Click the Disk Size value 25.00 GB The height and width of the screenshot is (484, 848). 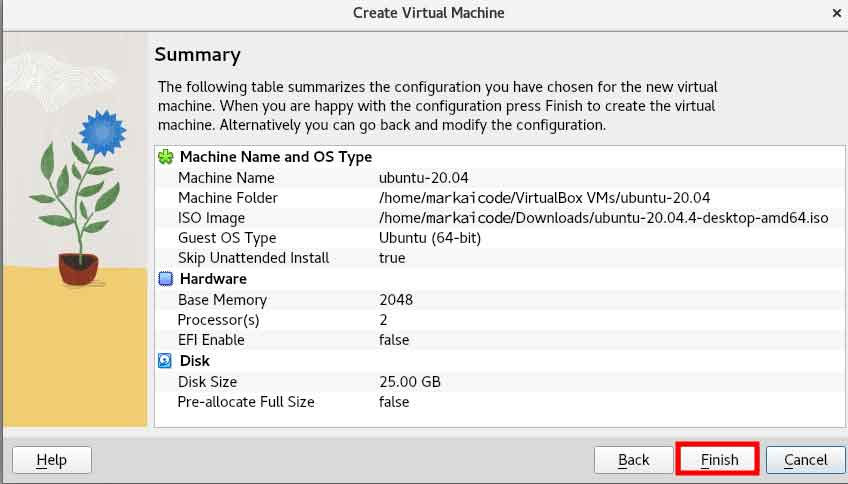tap(410, 382)
